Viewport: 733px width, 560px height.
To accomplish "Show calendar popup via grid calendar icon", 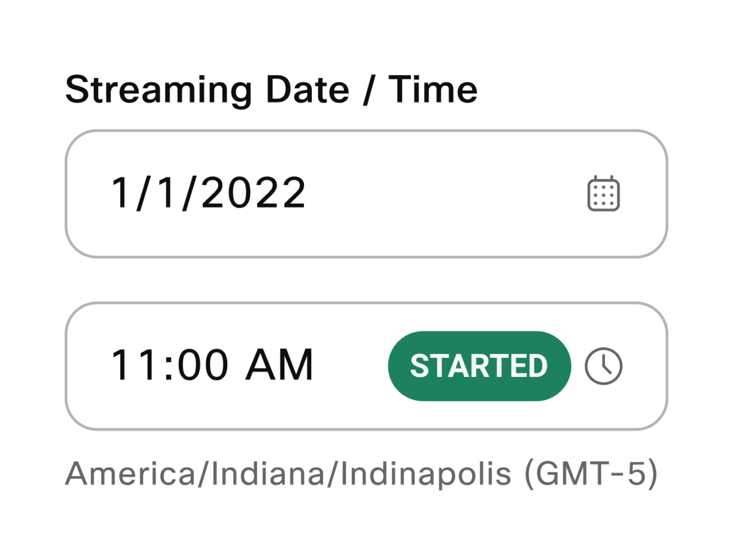I will tap(603, 193).
